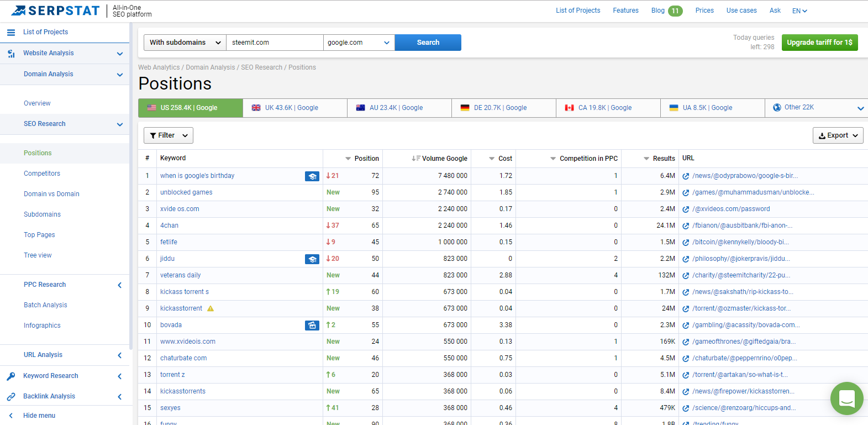Sort by Cost column header

click(x=501, y=159)
